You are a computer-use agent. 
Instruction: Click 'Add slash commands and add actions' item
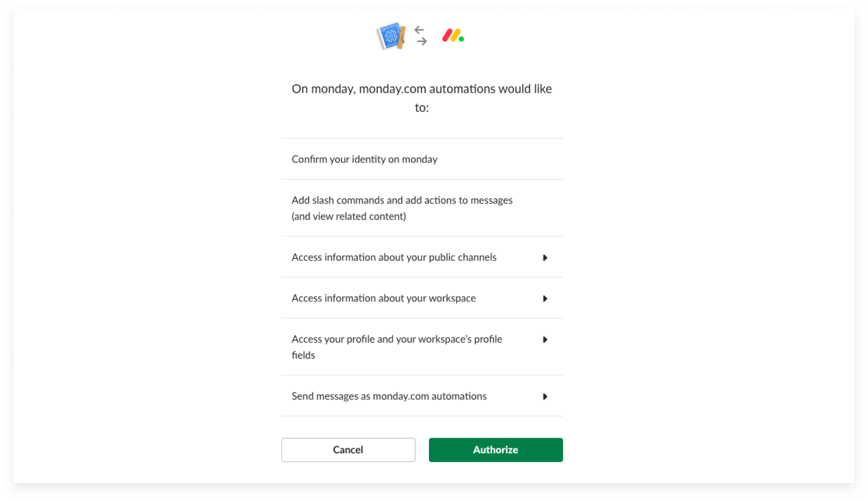tap(402, 200)
